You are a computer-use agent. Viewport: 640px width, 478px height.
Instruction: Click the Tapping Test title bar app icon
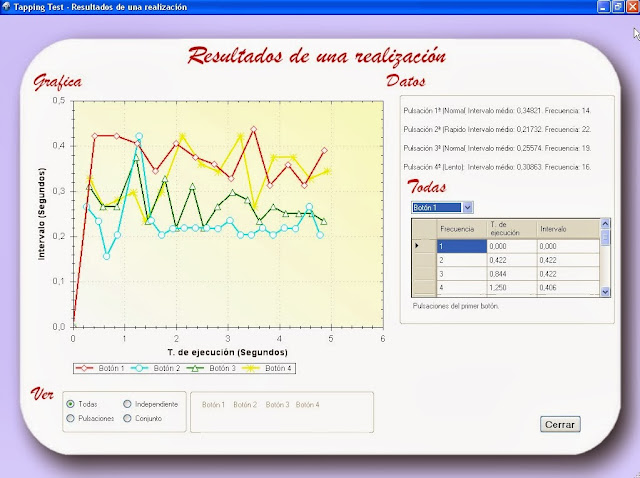(x=6, y=7)
